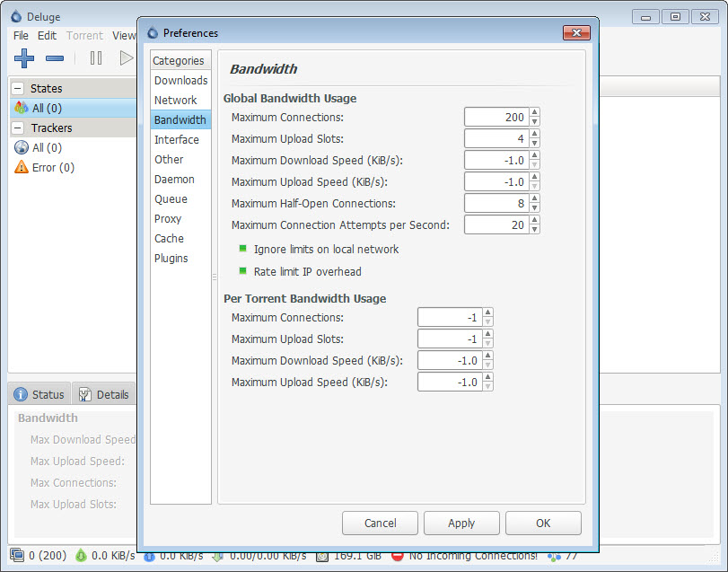This screenshot has height=572, width=728.
Task: Go to the Queue category
Action: (x=180, y=198)
